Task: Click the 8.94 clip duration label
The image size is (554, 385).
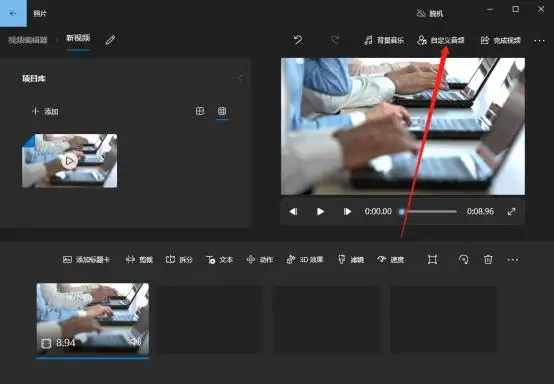Action: coord(66,343)
